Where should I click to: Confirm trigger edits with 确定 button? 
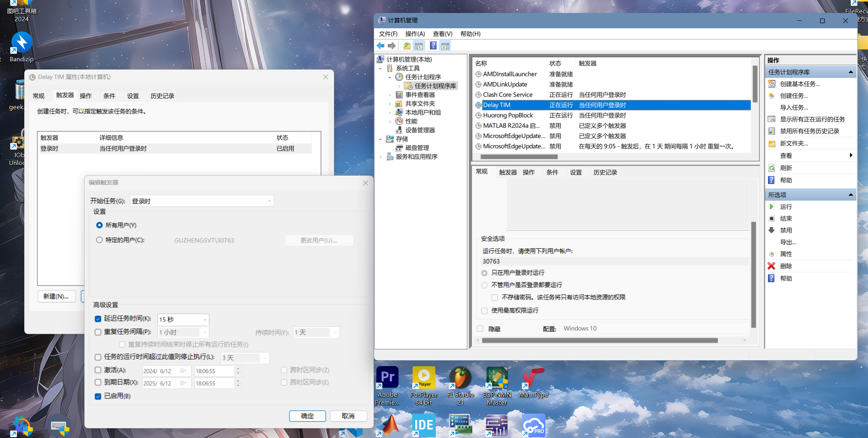coord(307,416)
